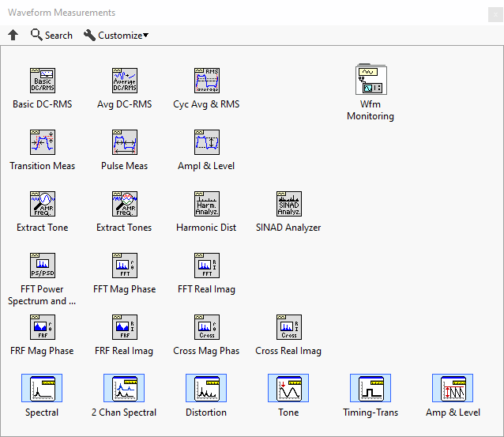This screenshot has width=504, height=437.
Task: Pick the Avg DC-RMS icon
Action: (x=125, y=81)
